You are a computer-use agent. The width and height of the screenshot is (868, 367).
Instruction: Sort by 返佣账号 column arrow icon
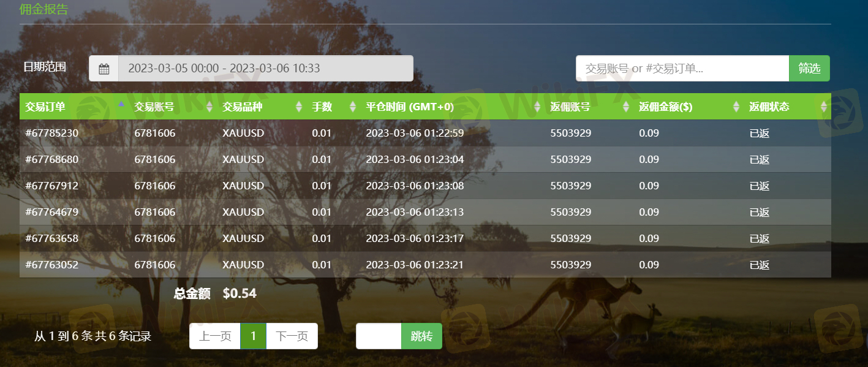(626, 107)
